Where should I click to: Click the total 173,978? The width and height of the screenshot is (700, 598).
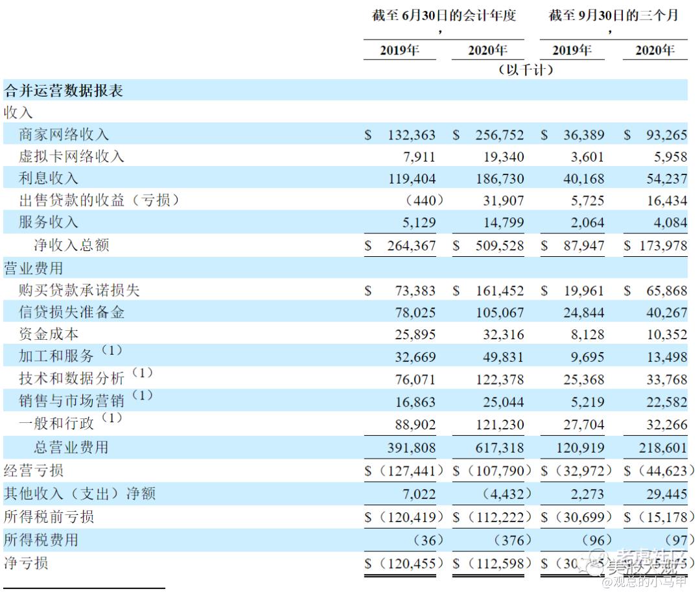click(x=664, y=246)
